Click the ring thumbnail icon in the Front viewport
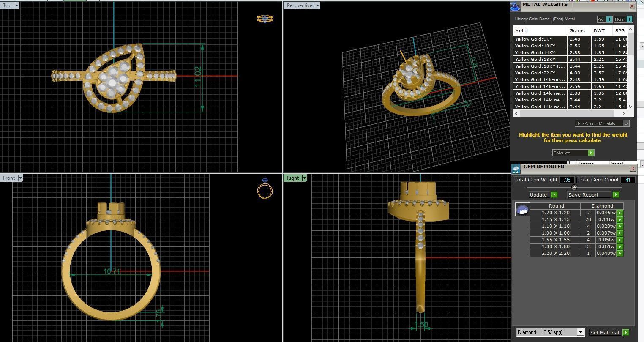Image resolution: width=644 pixels, height=342 pixels. tap(265, 189)
